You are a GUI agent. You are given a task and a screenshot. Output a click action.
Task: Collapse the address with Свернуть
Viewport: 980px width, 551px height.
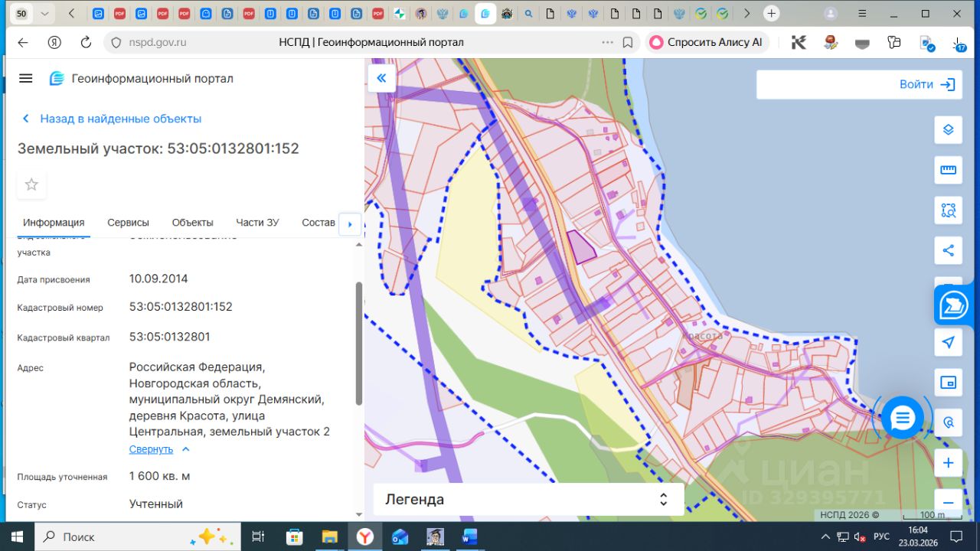(x=152, y=449)
